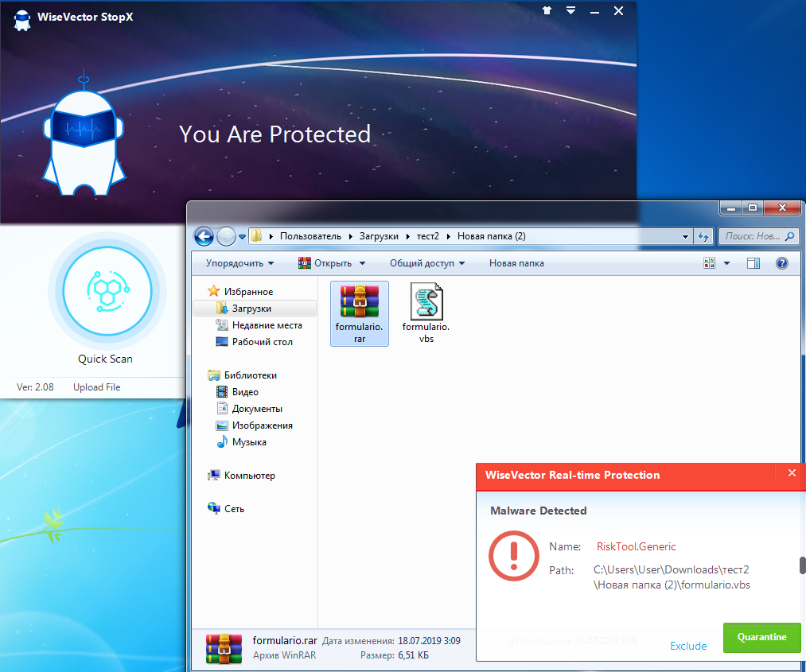Click the Explorer forward arrow button
Screen dimensions: 806x672
click(x=226, y=236)
